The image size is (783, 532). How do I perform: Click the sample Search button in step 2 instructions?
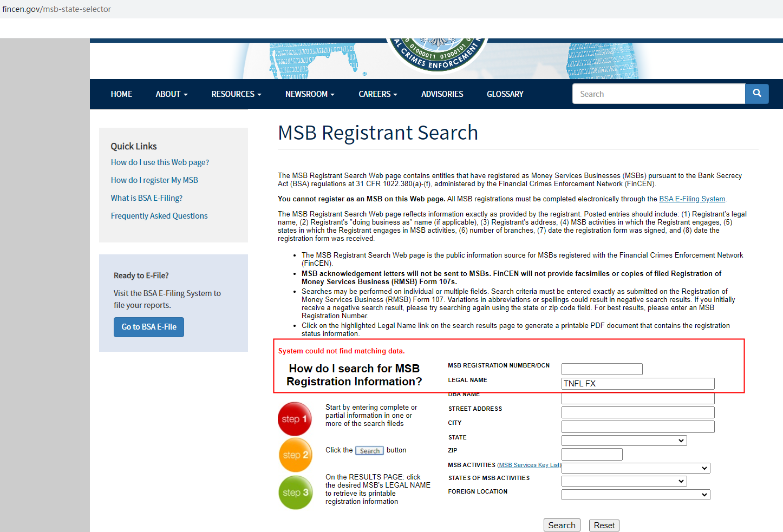370,451
